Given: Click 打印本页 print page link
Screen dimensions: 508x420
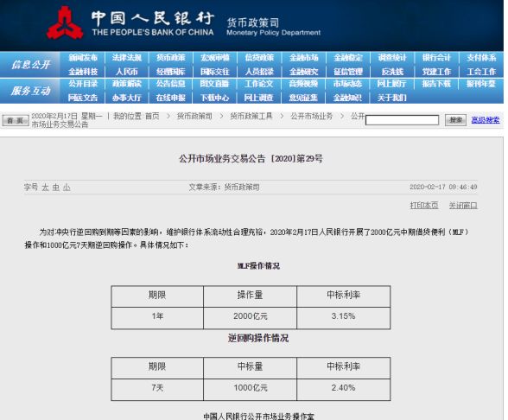Looking at the screenshot, I should 424,205.
